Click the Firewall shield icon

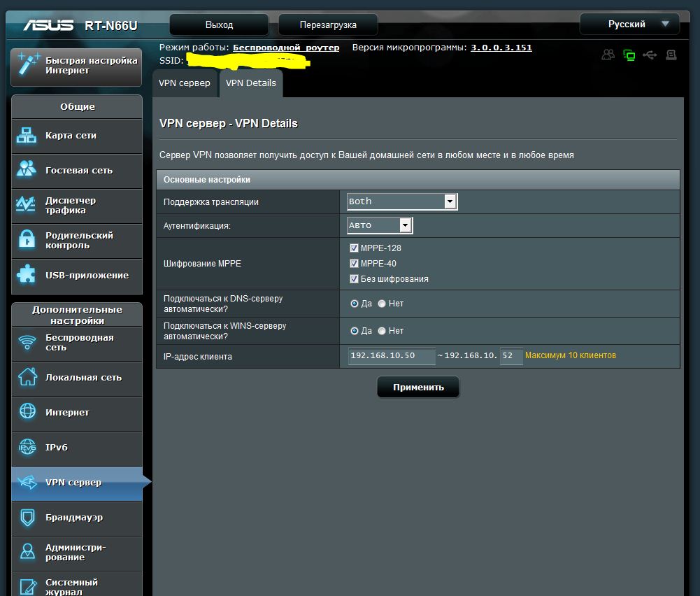27,517
